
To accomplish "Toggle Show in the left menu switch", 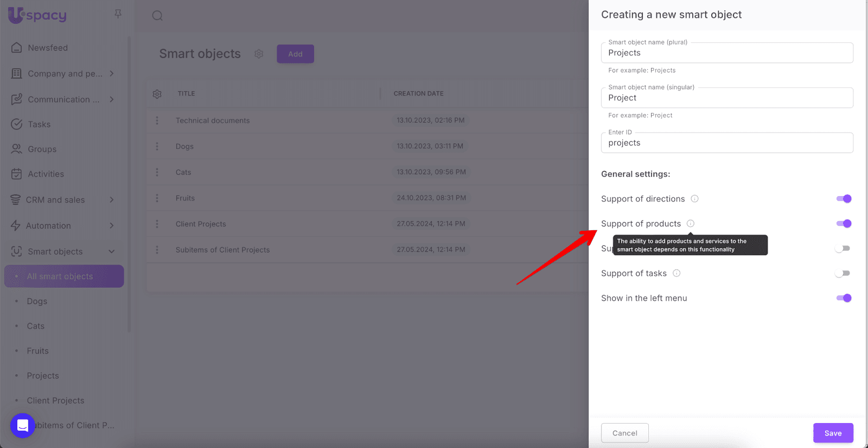I will (844, 298).
